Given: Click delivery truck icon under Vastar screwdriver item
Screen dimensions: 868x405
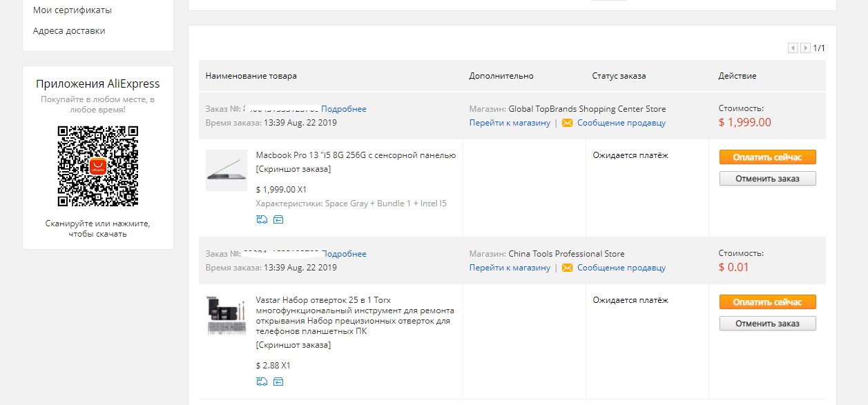Looking at the screenshot, I should click(x=262, y=382).
